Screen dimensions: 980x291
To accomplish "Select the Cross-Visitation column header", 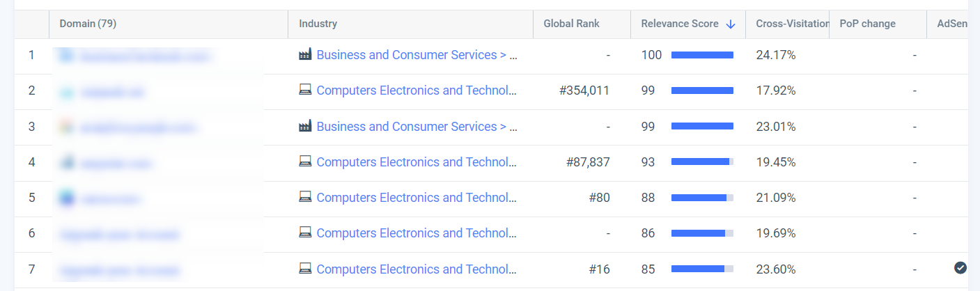I will [791, 24].
